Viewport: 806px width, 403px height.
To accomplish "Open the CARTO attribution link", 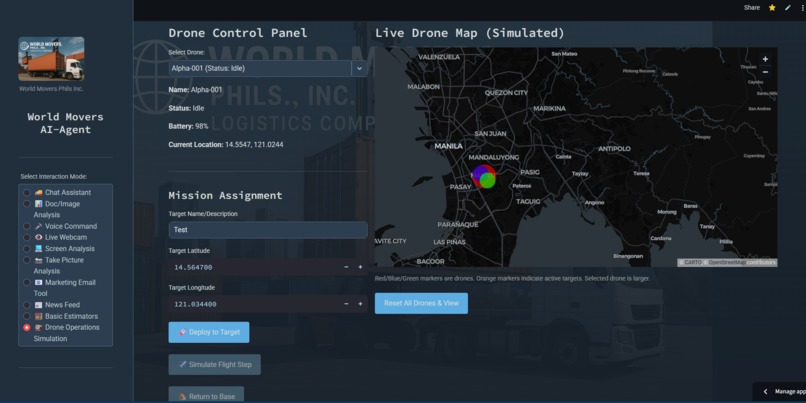I will click(692, 263).
